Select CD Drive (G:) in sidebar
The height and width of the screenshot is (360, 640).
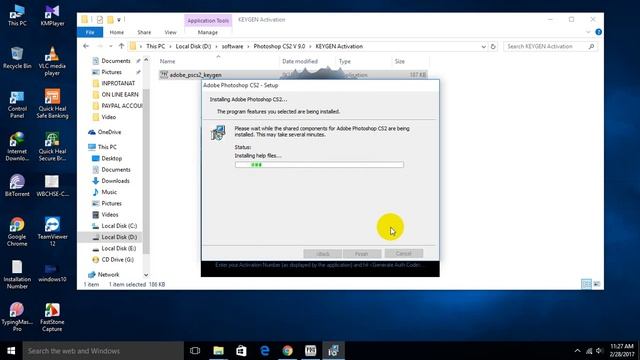[x=117, y=260]
